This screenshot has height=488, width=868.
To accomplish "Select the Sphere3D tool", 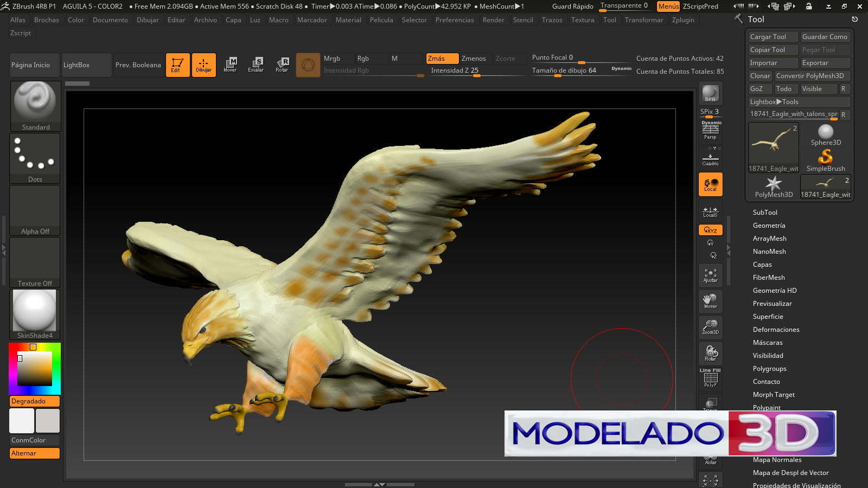I will [826, 135].
